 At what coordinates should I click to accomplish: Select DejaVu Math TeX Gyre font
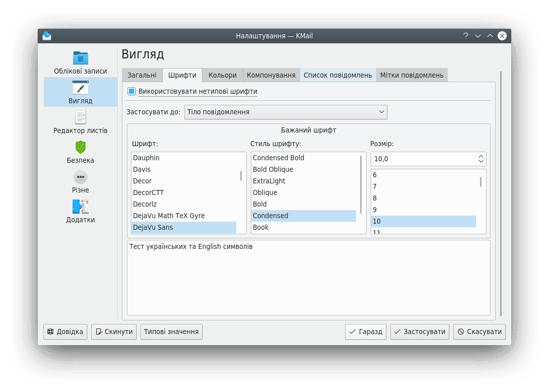pos(169,216)
